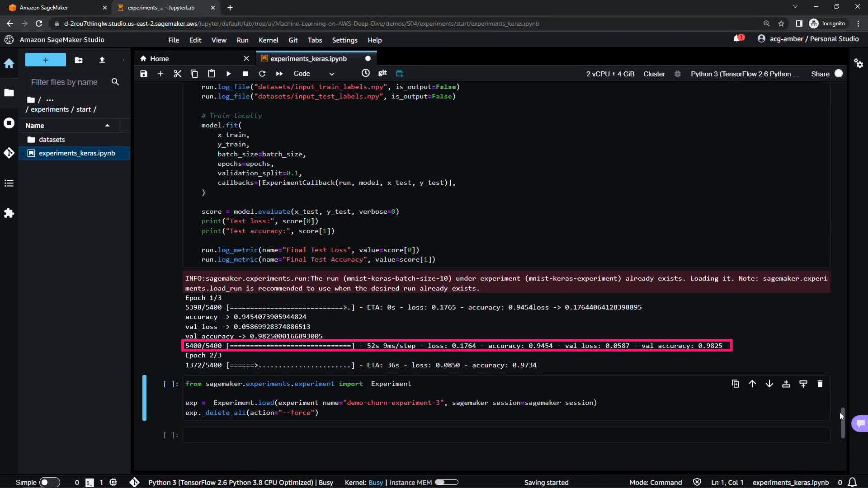Open the cell type Code dropdown

tap(314, 74)
